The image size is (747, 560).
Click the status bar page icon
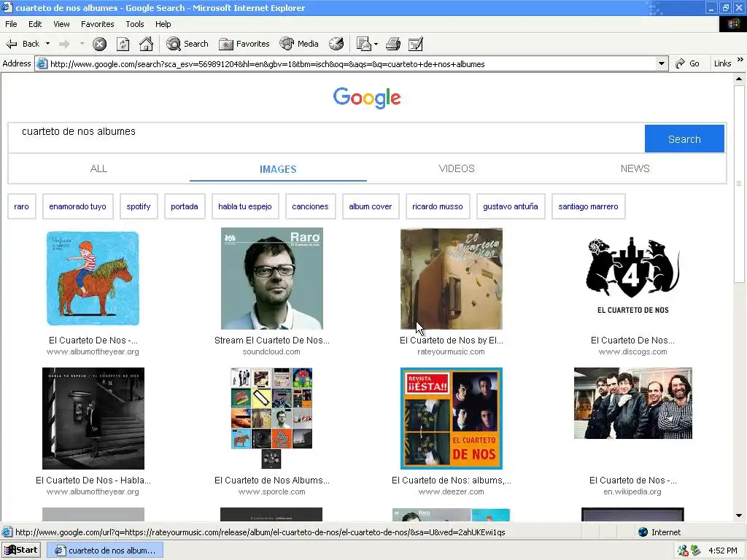click(x=7, y=532)
